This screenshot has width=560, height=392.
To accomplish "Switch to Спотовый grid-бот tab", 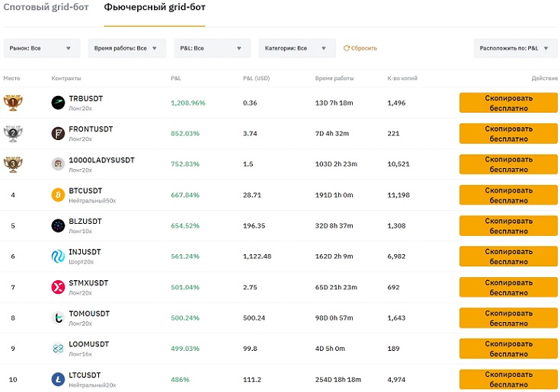I will [46, 7].
